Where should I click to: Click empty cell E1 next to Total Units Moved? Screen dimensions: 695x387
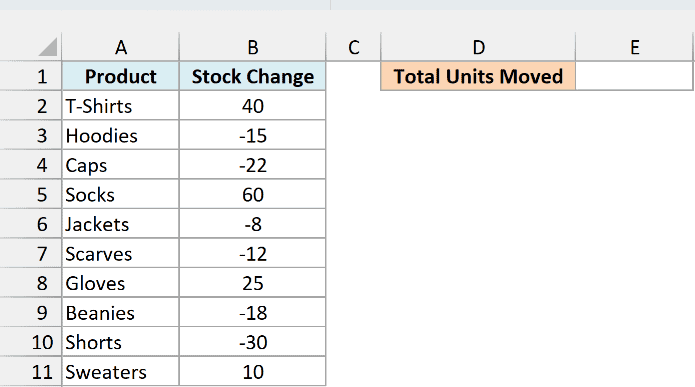tap(634, 76)
